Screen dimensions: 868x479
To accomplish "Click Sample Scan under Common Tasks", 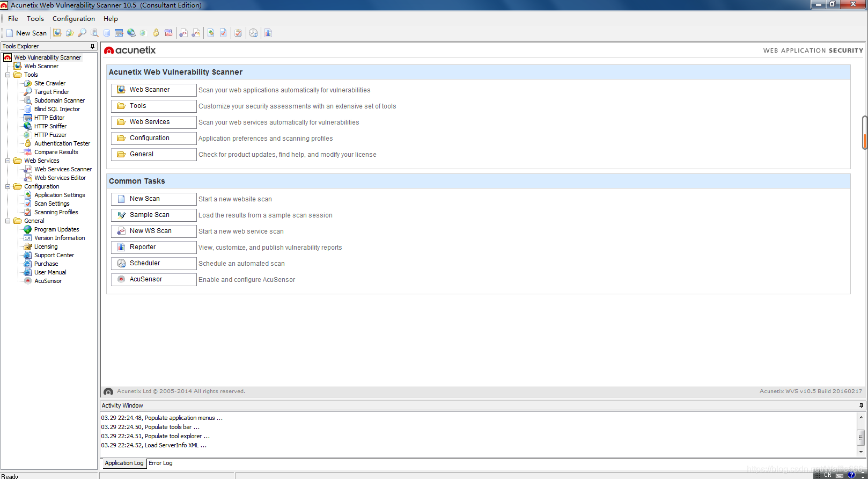I will coord(154,215).
